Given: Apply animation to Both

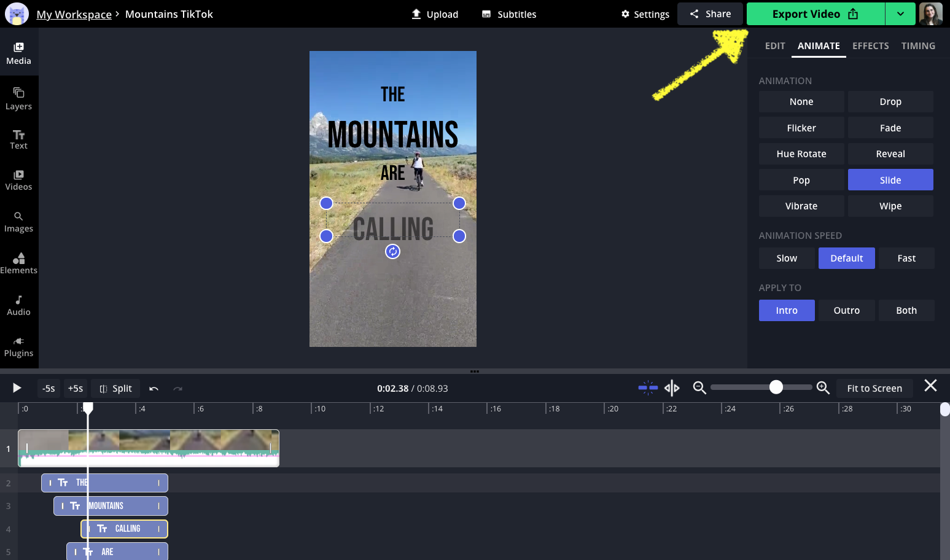Looking at the screenshot, I should click(x=906, y=311).
